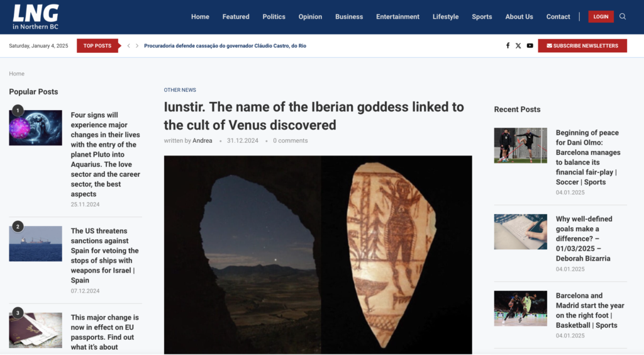The image size is (644, 355).
Task: Open the X social icon
Action: coord(518,45)
